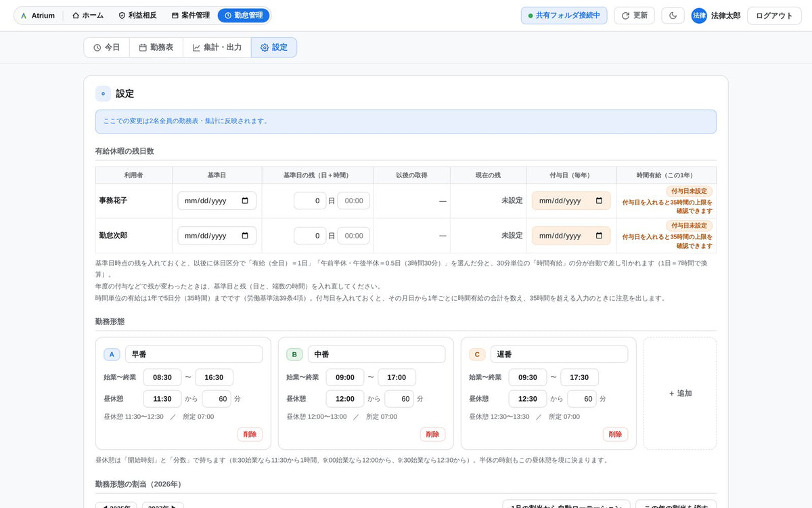Screen dimensions: 812x508
Task: Click 勤怠次郎's remaining days number field
Action: coord(310,236)
